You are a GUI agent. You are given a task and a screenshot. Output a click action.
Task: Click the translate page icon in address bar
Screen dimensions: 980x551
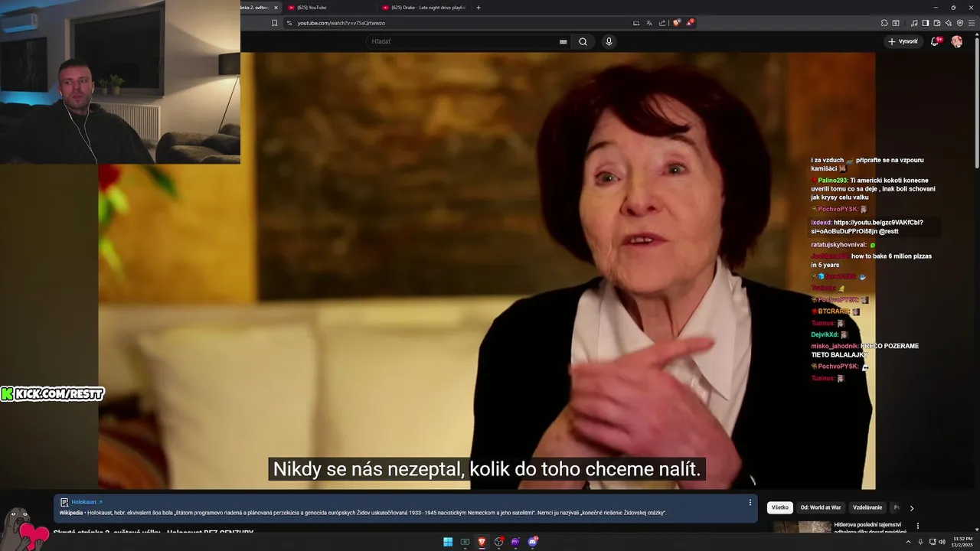pos(649,23)
